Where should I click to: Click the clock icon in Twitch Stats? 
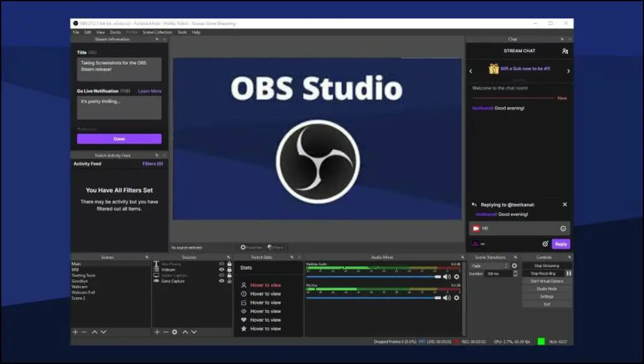point(243,293)
